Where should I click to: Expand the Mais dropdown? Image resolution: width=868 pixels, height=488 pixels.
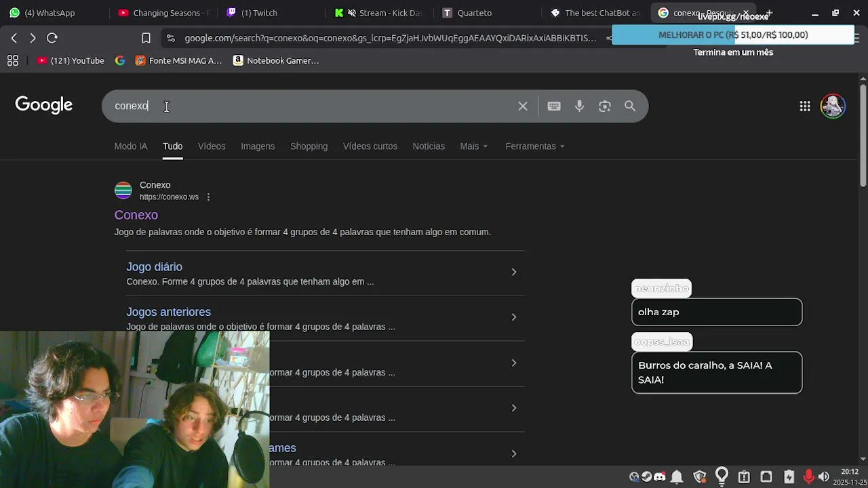tap(473, 146)
